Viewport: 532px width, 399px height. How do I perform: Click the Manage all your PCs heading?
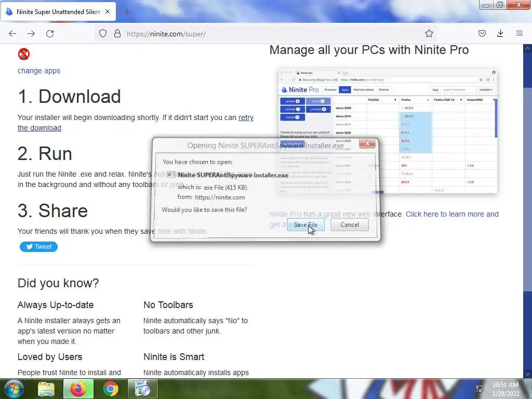369,50
